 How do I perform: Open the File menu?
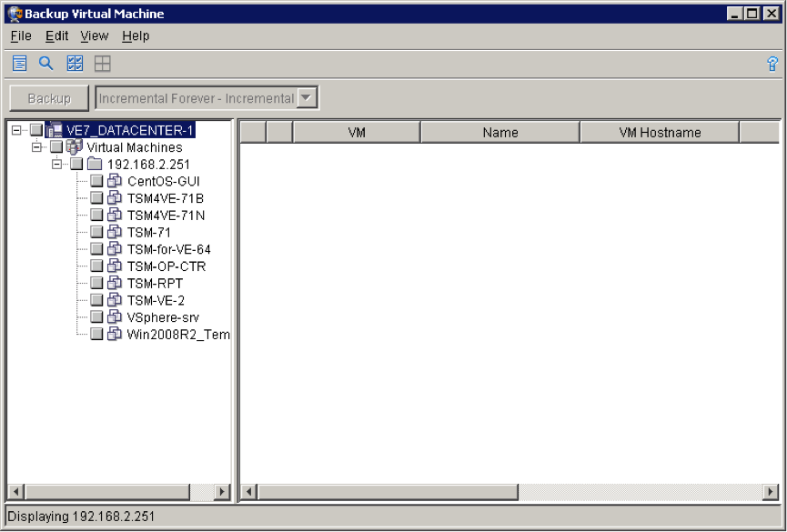coord(20,36)
